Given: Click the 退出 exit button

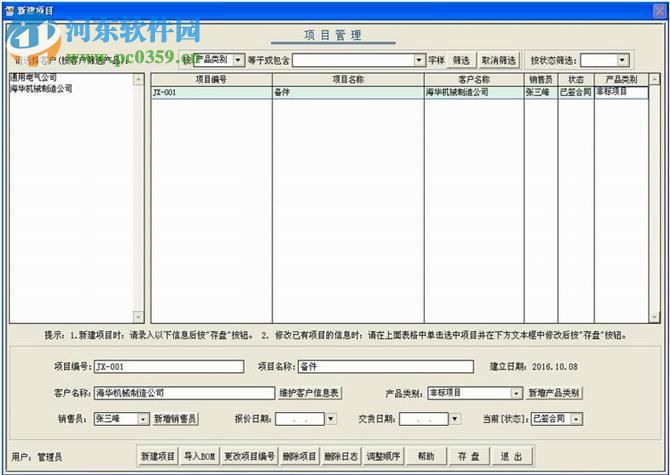Looking at the screenshot, I should pyautogui.click(x=512, y=456).
